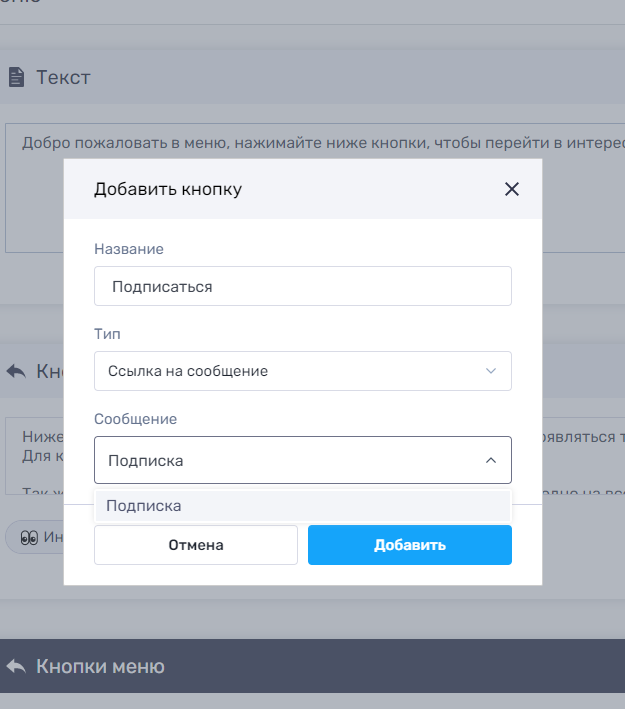This screenshot has width=625, height=709.
Task: Click the down chevron in the Тип field
Action: click(491, 371)
